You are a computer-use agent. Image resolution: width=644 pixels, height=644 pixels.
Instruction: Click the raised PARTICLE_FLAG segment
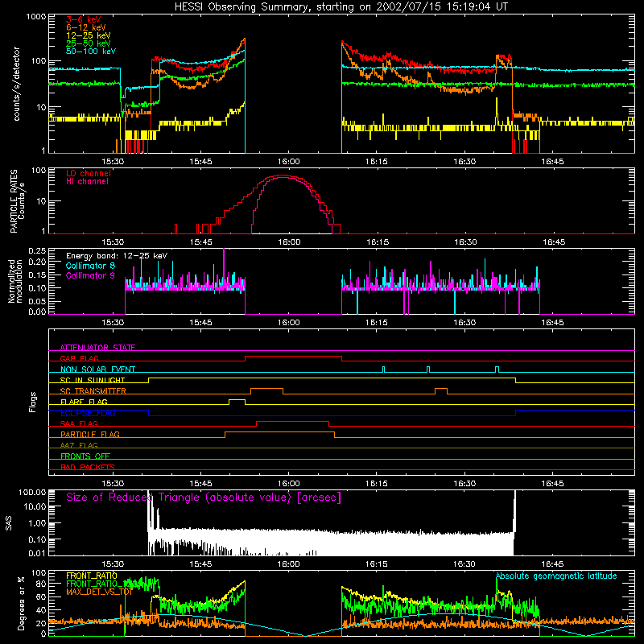pyautogui.click(x=279, y=432)
